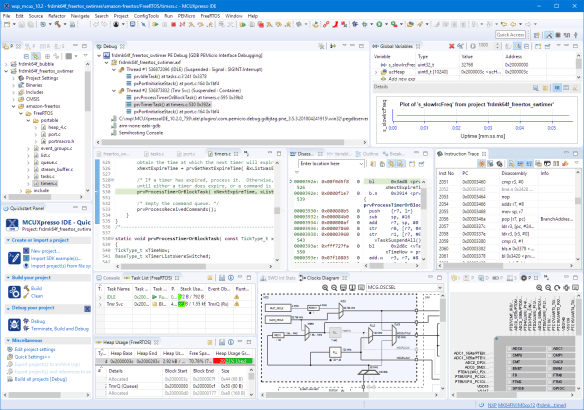Viewport: 584px width, 410px height.
Task: Collapse Thread #2 Tmr Svc in Debug view
Action: [x=114, y=90]
